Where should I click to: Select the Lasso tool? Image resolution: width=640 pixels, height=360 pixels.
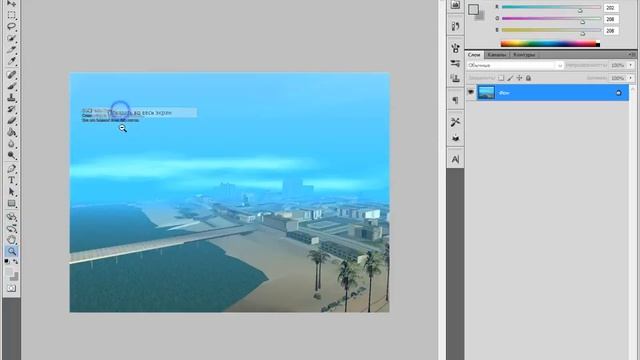click(x=11, y=27)
